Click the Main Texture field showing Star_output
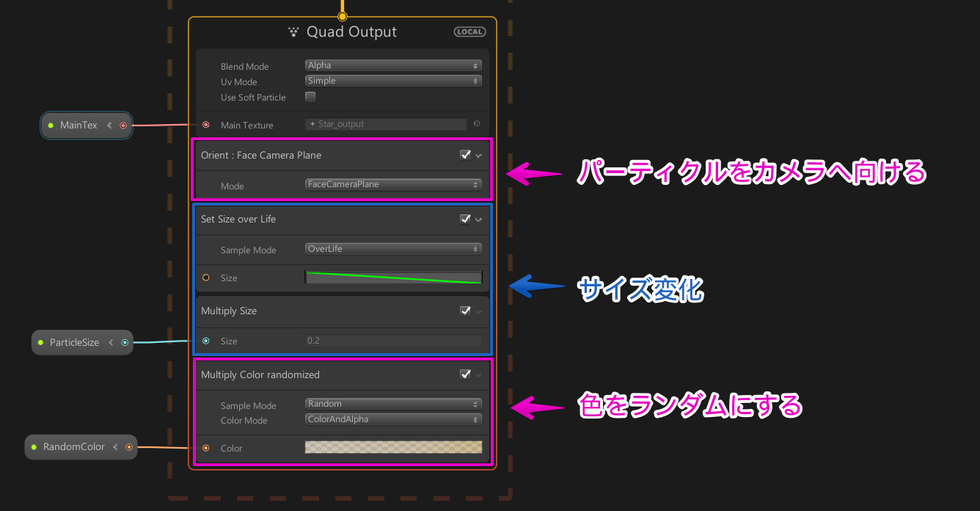The image size is (980, 511). click(x=386, y=124)
